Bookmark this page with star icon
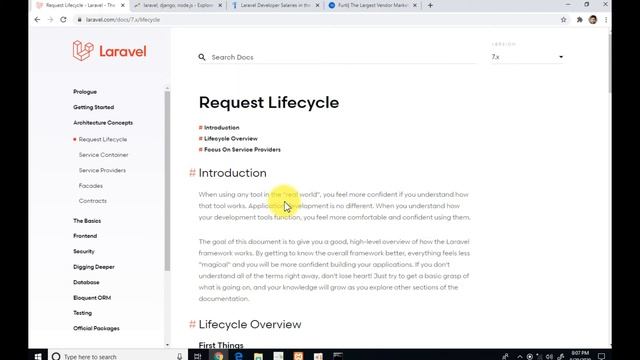The height and width of the screenshot is (360, 640). (x=564, y=20)
